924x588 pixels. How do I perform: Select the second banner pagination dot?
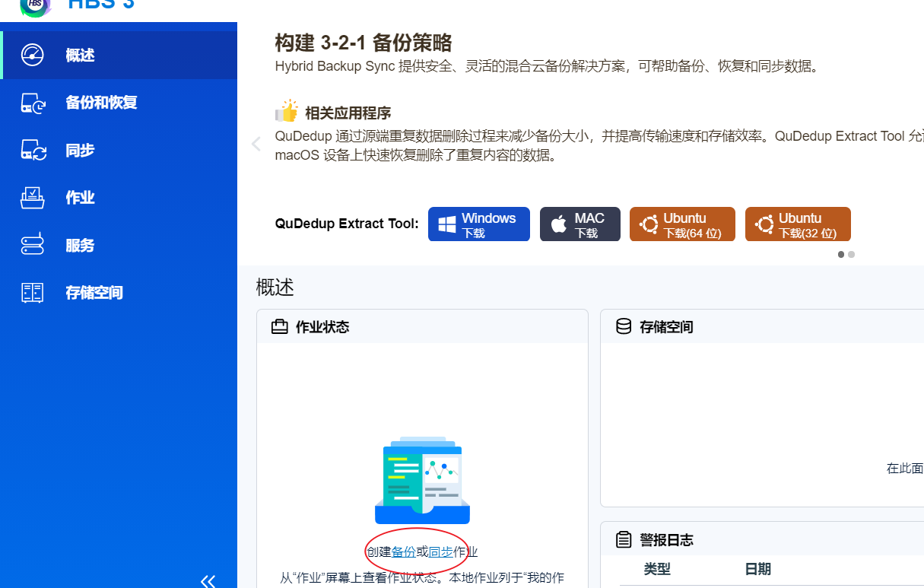(851, 255)
